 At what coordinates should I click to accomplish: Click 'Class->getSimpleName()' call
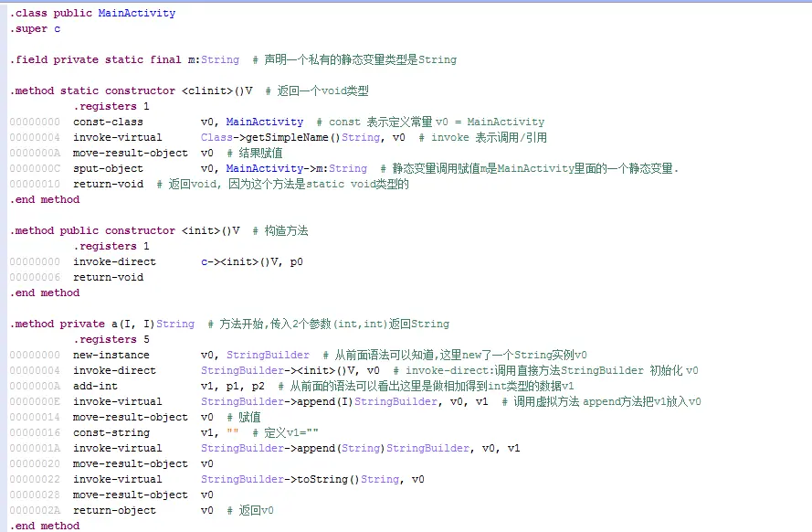(x=270, y=137)
